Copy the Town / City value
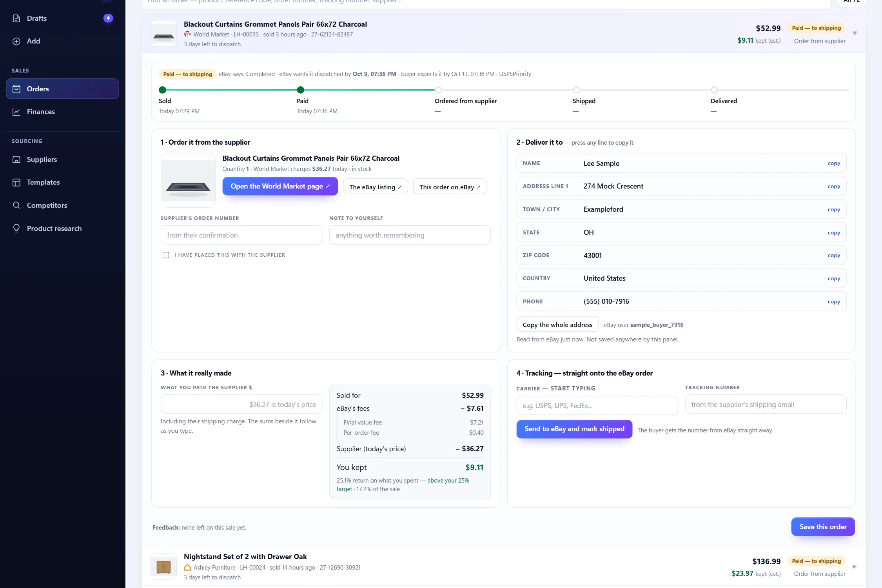Viewport: 882px width, 588px height. (x=834, y=210)
